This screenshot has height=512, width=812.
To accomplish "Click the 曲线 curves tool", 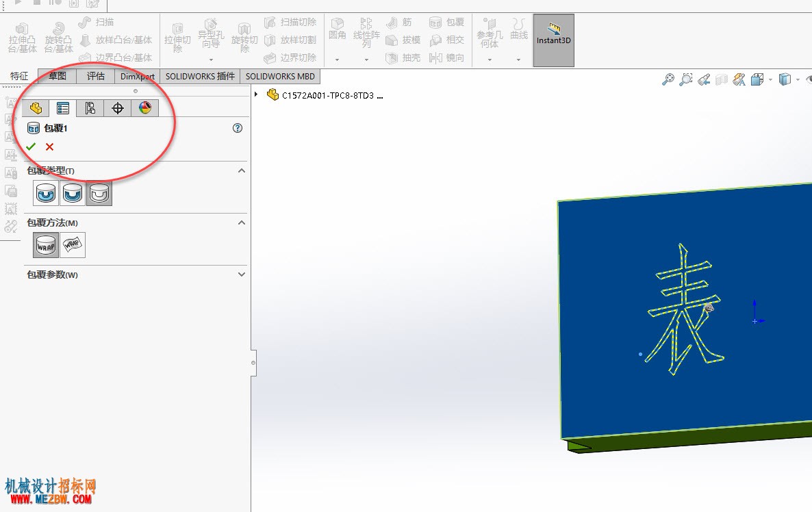I will [518, 29].
